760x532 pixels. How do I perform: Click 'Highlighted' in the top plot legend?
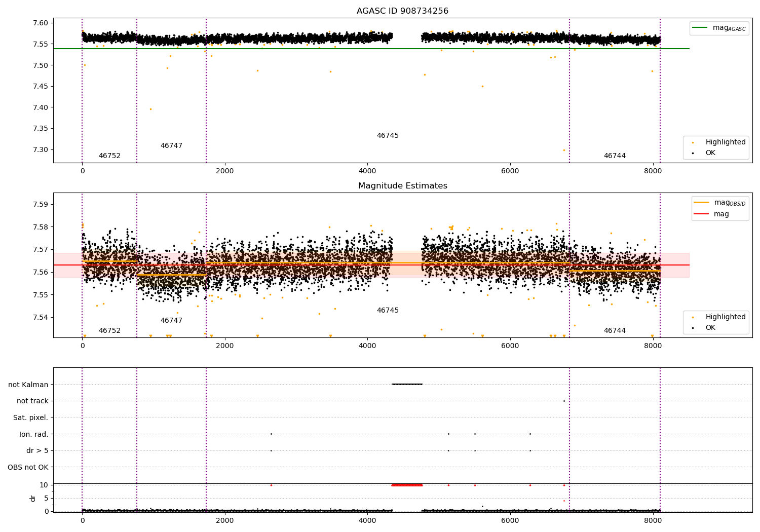click(726, 142)
